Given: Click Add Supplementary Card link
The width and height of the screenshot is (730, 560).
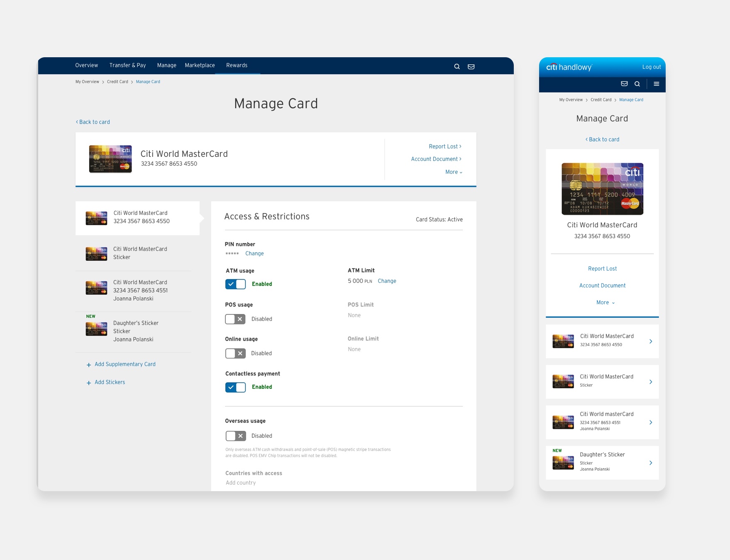Looking at the screenshot, I should [125, 364].
